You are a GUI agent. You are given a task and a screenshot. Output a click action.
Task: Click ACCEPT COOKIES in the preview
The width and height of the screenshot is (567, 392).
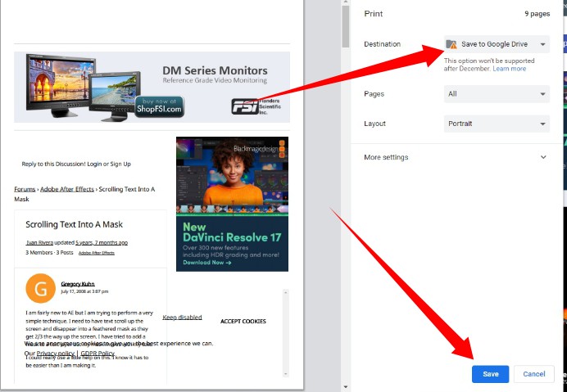point(243,321)
